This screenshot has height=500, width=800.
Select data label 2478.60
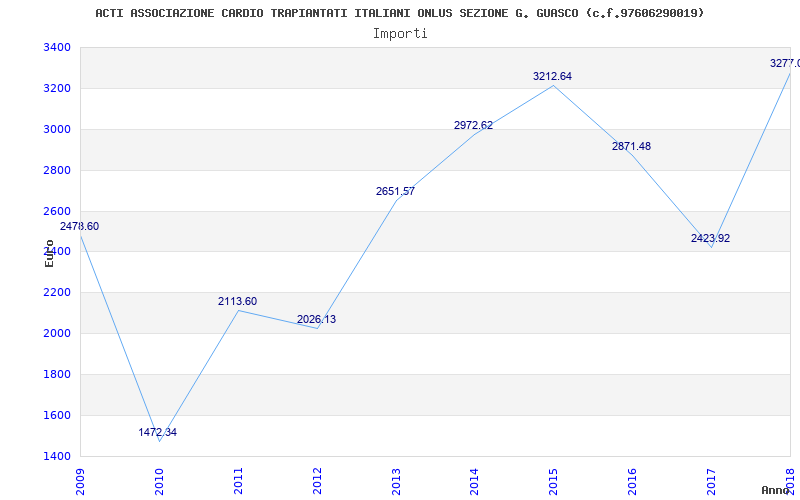[80, 227]
